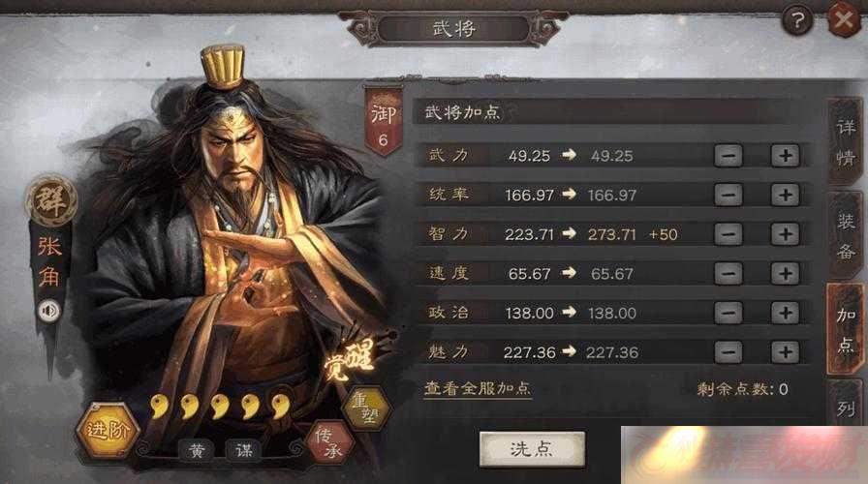Open the help question mark icon
This screenshot has height=484, width=868.
coord(797,21)
